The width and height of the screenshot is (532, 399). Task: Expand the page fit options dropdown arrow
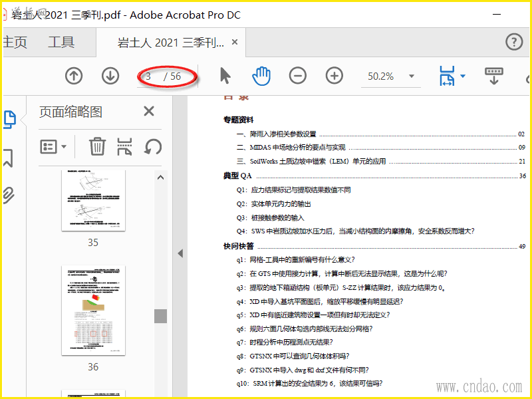tap(463, 76)
